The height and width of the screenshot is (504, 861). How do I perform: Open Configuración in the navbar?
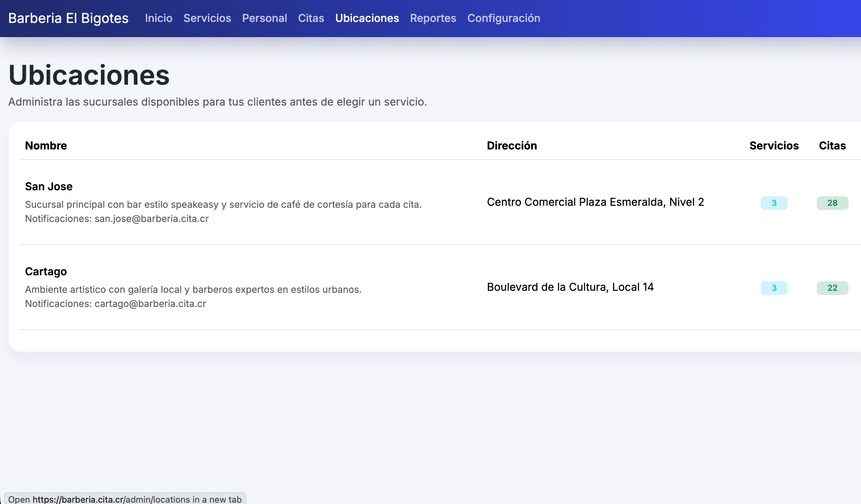tap(504, 18)
